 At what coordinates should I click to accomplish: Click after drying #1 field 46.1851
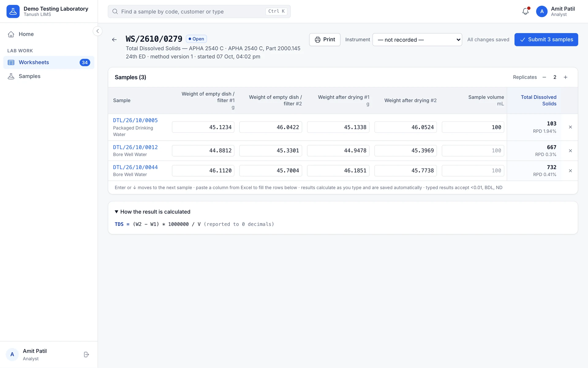coord(338,171)
